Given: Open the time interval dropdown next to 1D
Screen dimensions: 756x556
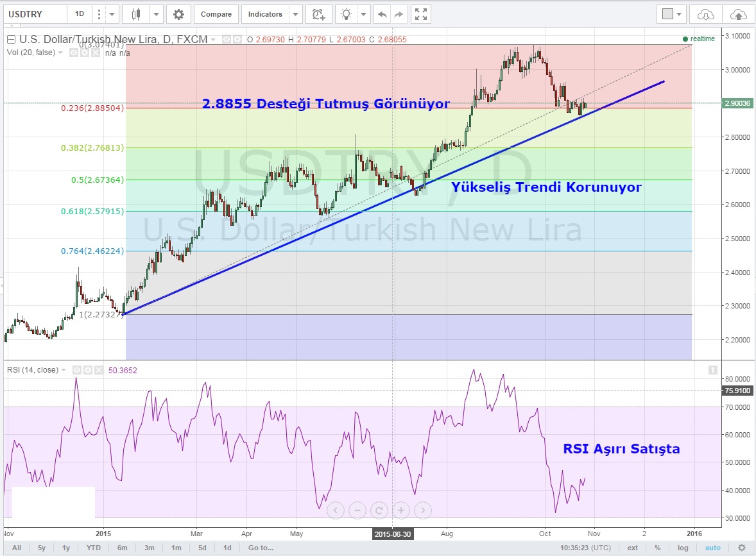Looking at the screenshot, I should click(x=112, y=14).
